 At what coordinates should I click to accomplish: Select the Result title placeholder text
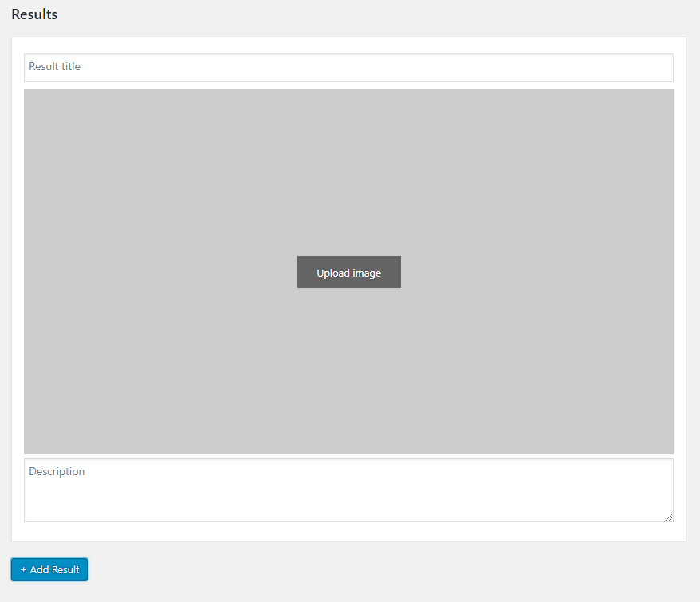coord(54,67)
